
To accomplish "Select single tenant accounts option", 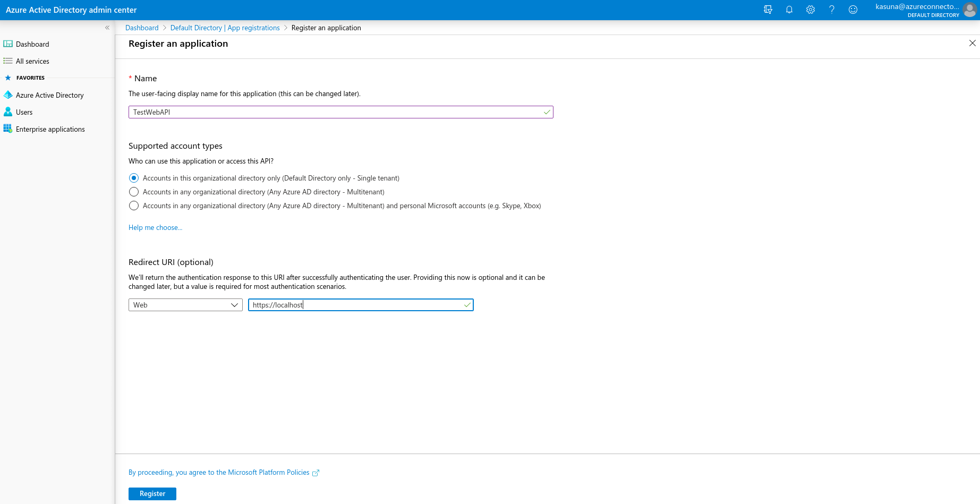I will point(134,178).
